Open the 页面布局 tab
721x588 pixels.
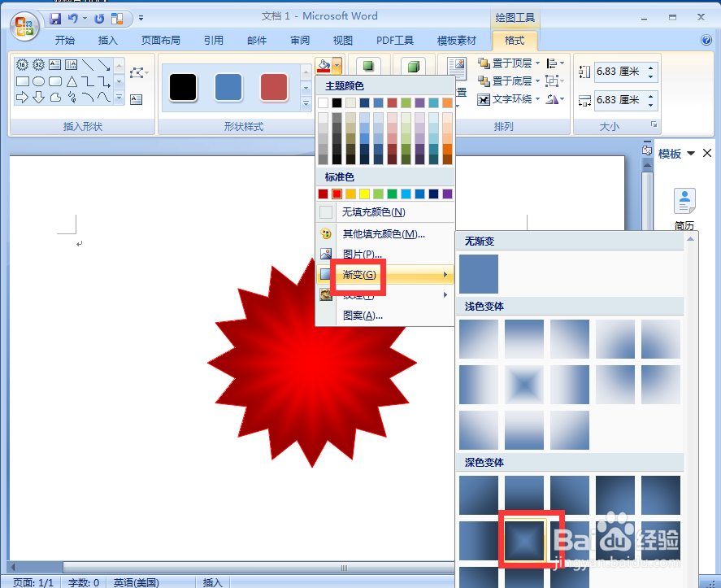[160, 41]
